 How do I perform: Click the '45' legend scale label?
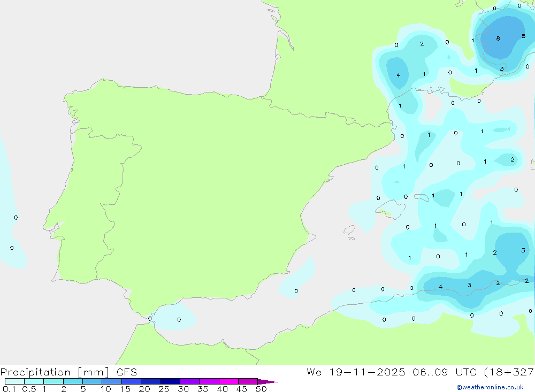tap(242, 389)
